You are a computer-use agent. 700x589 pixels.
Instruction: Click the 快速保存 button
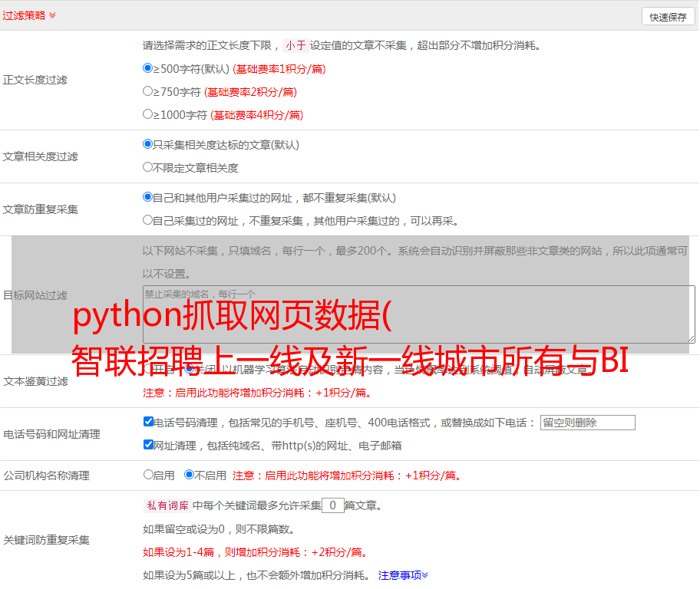pyautogui.click(x=668, y=17)
